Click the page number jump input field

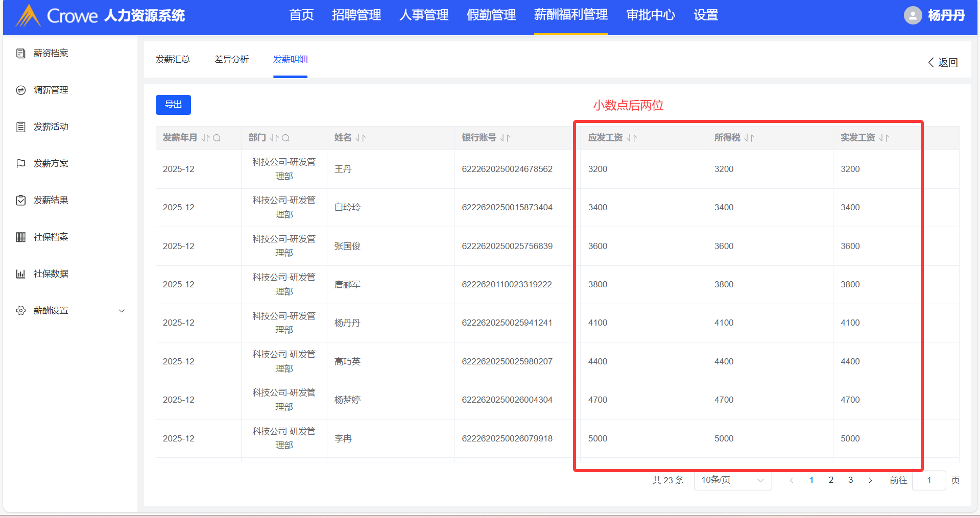pyautogui.click(x=929, y=480)
